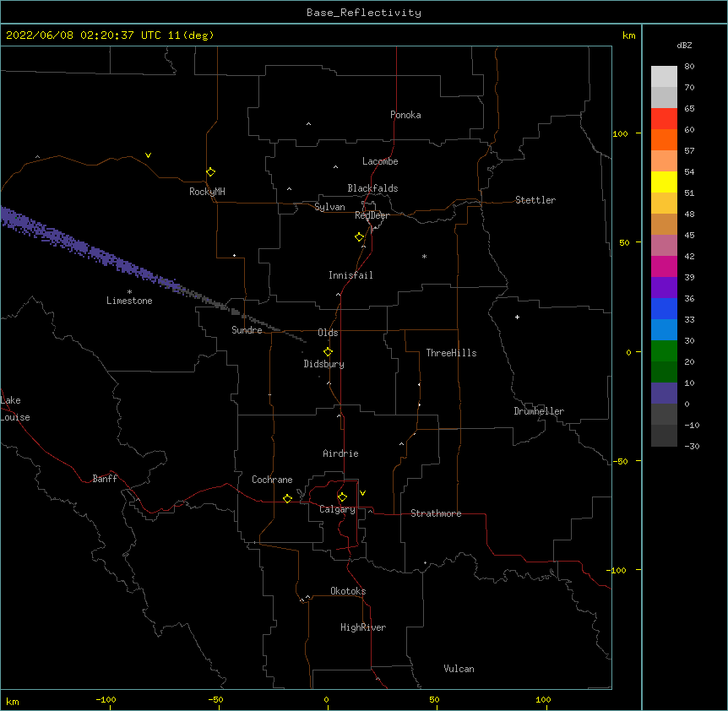Viewport: 728px width, 711px height.
Task: Click the Banff town label
Action: pos(105,479)
